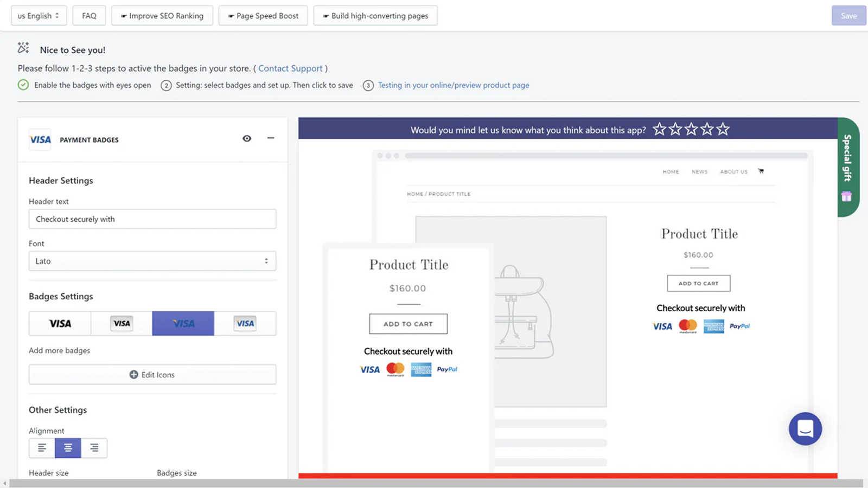868x488 pixels.
Task: Open the chat support bubble
Action: pyautogui.click(x=805, y=429)
